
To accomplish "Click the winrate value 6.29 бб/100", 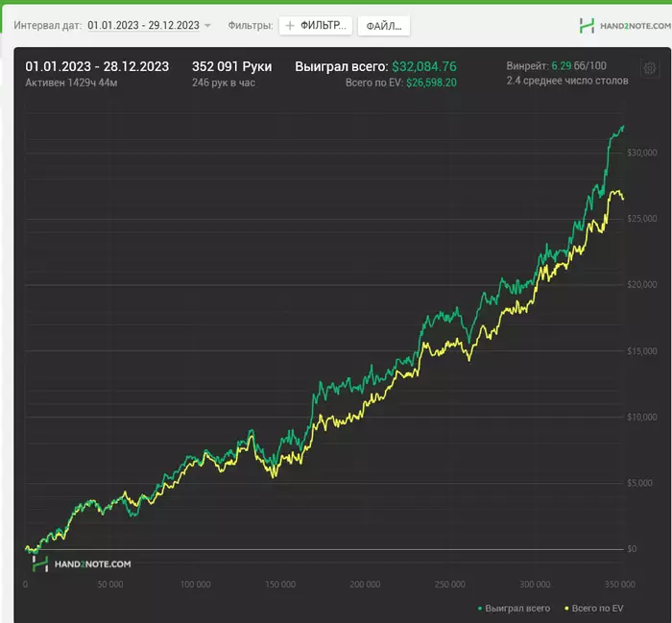I will pyautogui.click(x=579, y=66).
